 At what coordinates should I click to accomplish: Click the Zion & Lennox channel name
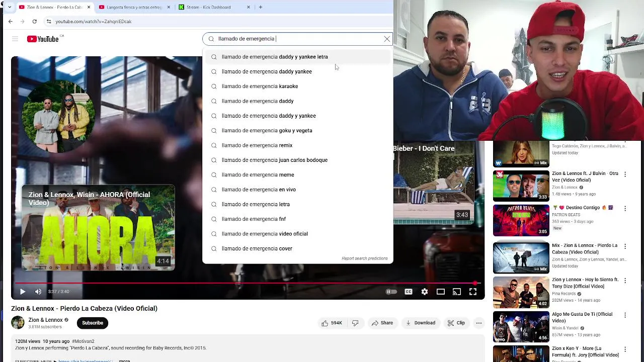coord(45,320)
